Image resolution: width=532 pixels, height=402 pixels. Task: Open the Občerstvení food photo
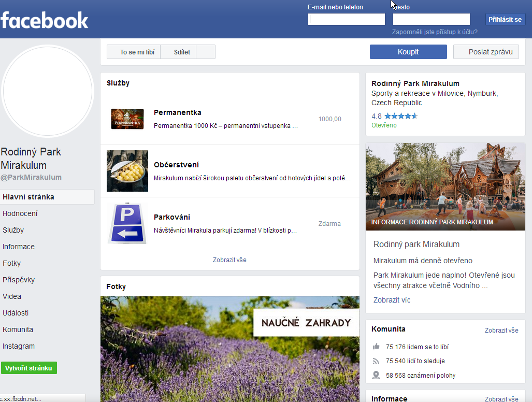pos(127,171)
